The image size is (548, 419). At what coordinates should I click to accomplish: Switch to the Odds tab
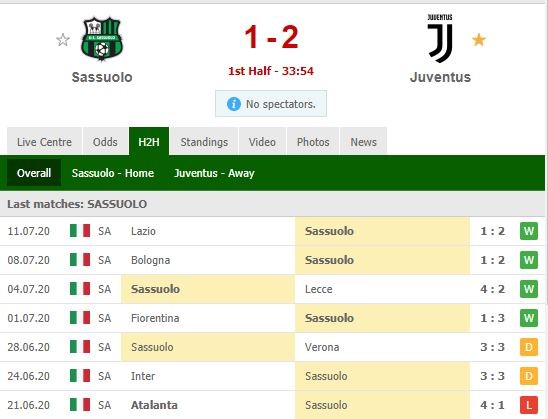[x=105, y=142]
